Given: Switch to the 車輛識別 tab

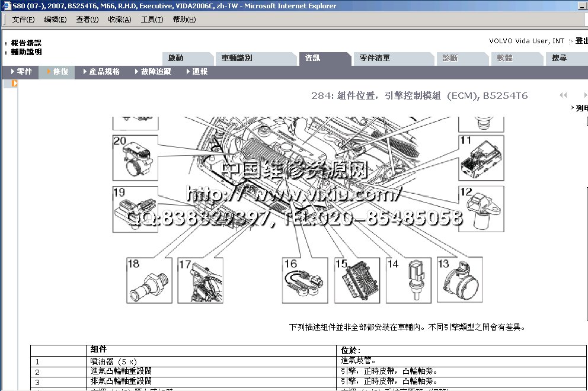Looking at the screenshot, I should click(x=237, y=58).
